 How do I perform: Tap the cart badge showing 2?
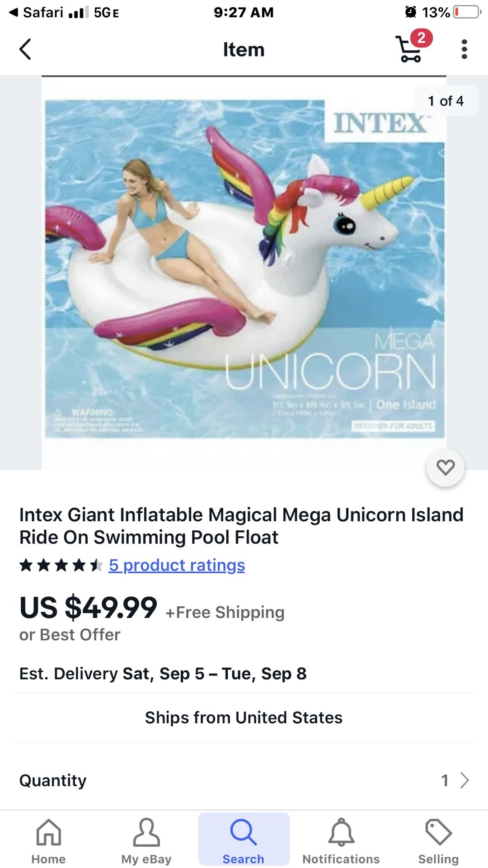pyautogui.click(x=422, y=38)
